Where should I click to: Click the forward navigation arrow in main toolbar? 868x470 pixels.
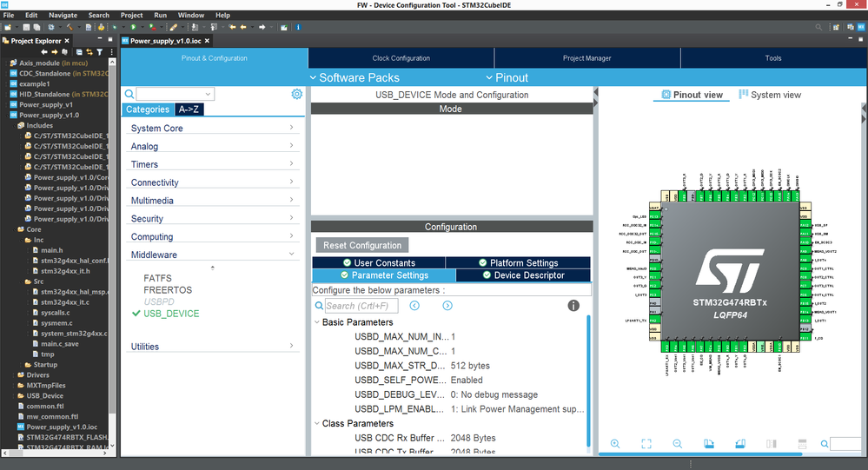(262, 27)
